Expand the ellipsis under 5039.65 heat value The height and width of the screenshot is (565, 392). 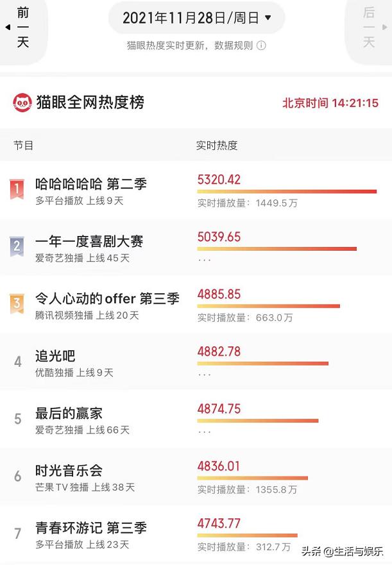pyautogui.click(x=204, y=260)
